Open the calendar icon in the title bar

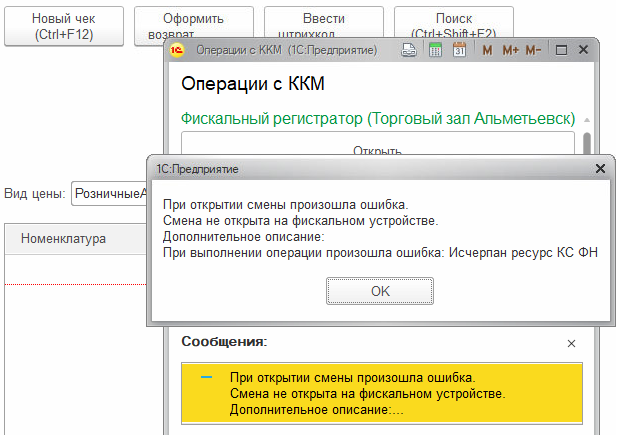tap(458, 50)
